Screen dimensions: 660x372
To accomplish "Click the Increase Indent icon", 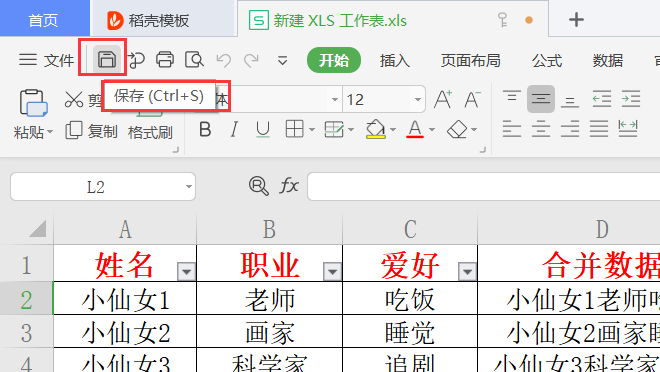I will [x=631, y=99].
